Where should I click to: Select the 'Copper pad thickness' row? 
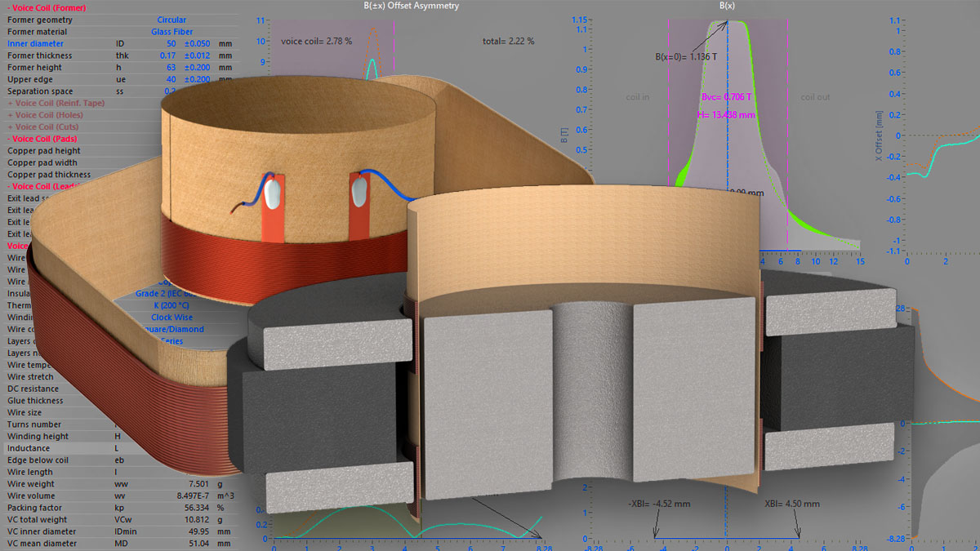[49, 175]
